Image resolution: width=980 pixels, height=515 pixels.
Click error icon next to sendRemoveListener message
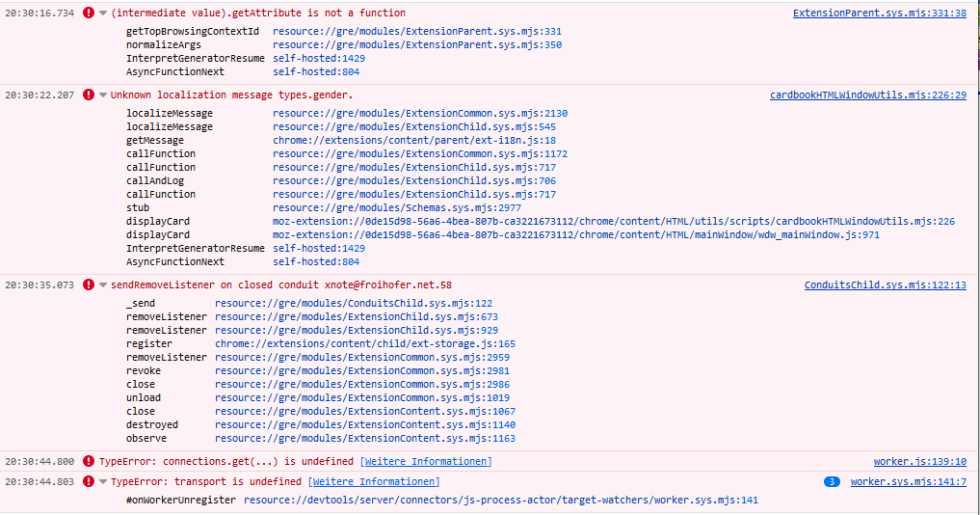pos(89,285)
